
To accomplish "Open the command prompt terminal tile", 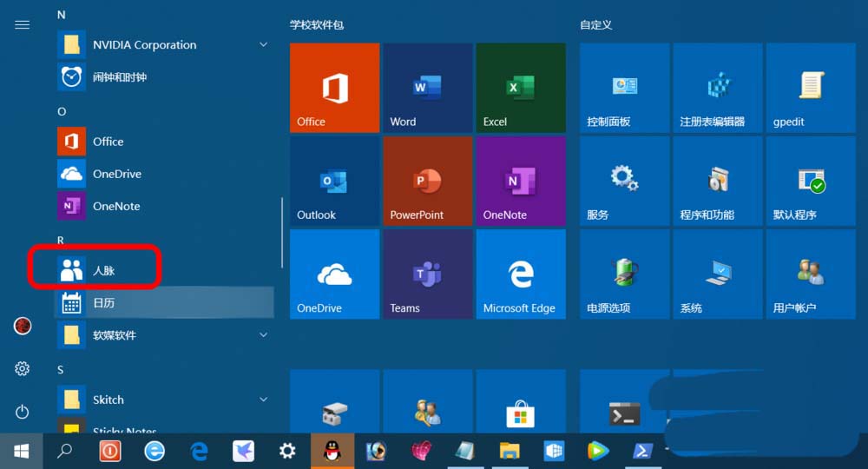I will click(x=624, y=401).
